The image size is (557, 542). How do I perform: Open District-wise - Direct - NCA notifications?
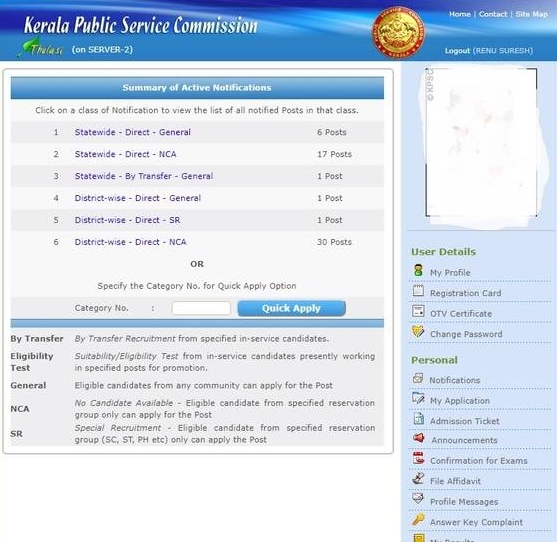click(x=130, y=242)
